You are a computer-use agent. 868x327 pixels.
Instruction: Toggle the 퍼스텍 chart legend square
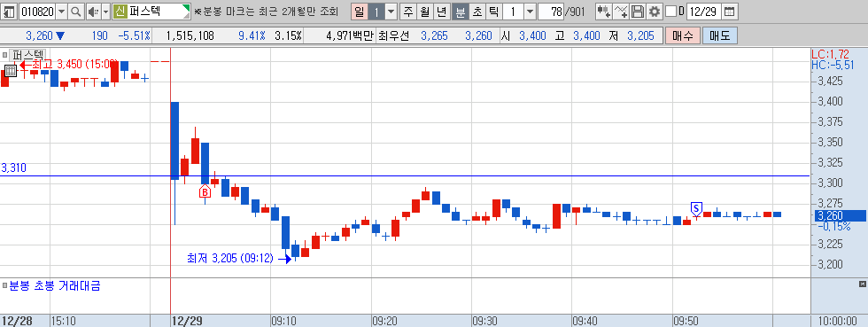pos(5,54)
